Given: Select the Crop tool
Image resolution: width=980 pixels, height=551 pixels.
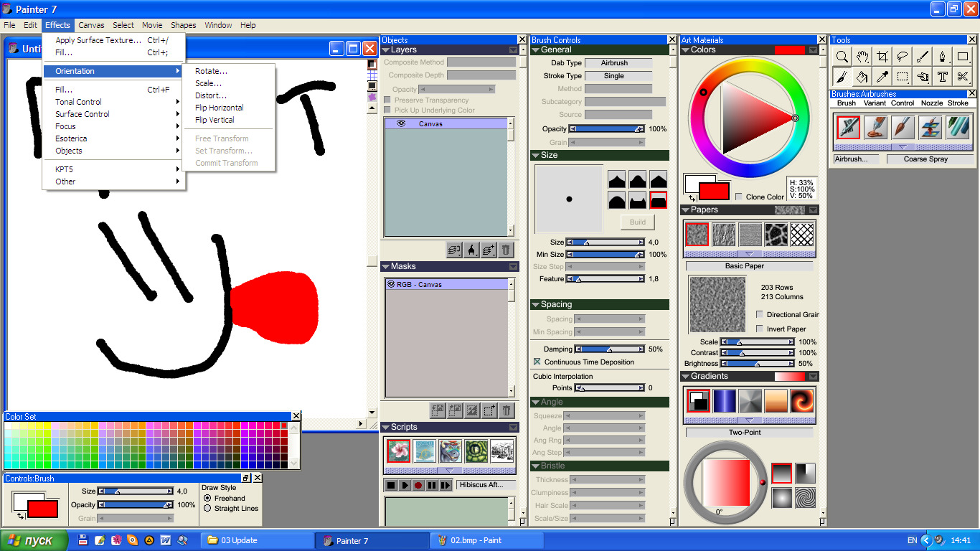Looking at the screenshot, I should (882, 57).
